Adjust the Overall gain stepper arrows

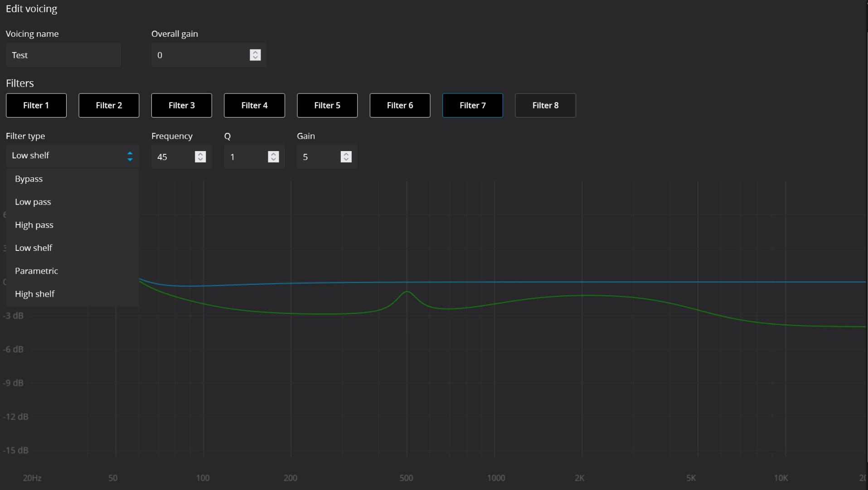[x=255, y=55]
